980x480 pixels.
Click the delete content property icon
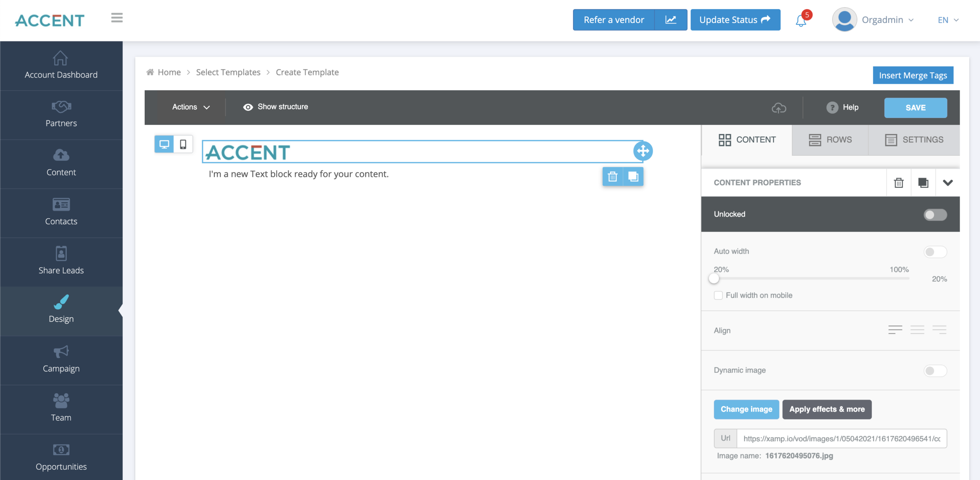click(x=899, y=183)
